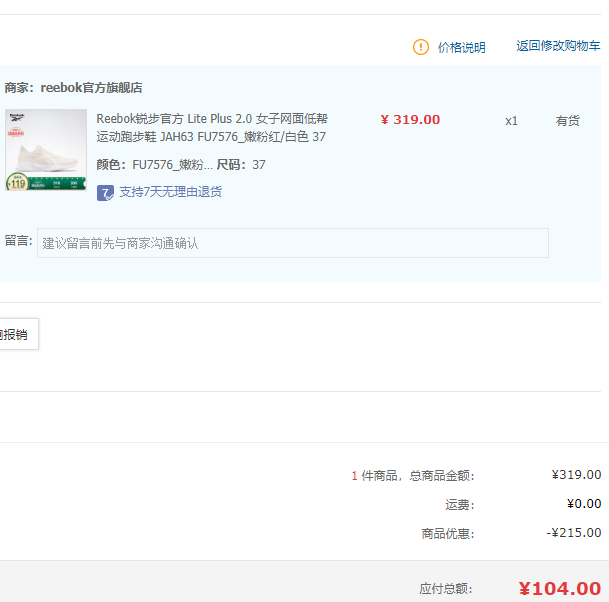Open the 价格说明 price explanation link
609x602 pixels.
pyautogui.click(x=461, y=47)
